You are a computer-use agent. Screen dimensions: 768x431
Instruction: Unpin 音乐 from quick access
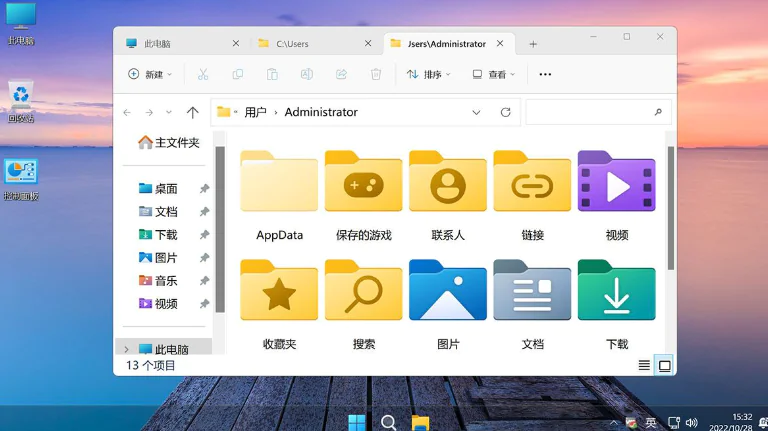pyautogui.click(x=204, y=281)
